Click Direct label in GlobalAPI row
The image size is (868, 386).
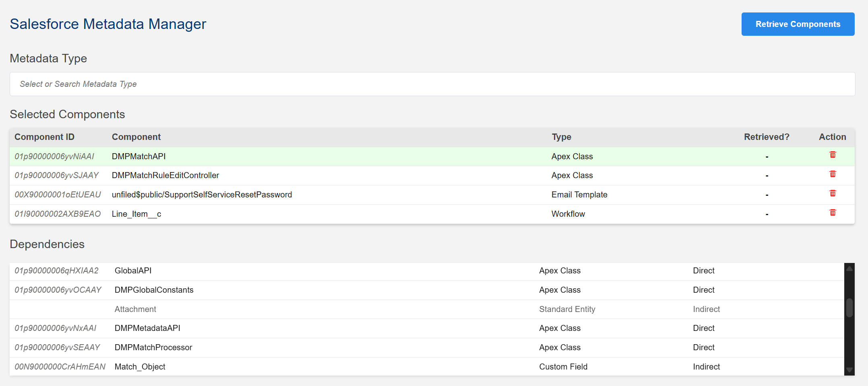click(703, 271)
